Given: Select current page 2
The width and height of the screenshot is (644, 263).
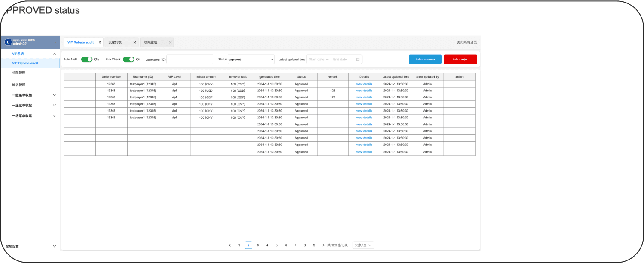Looking at the screenshot, I should tap(249, 245).
